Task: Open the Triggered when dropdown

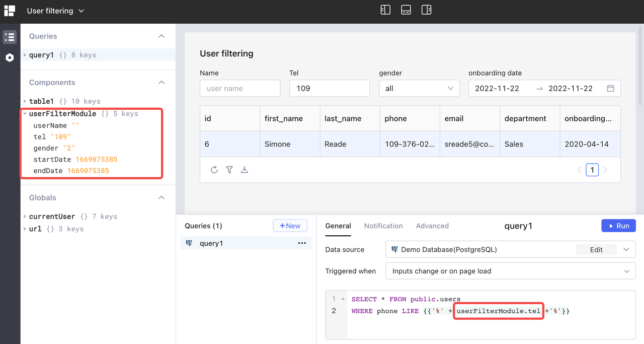Action: click(x=510, y=271)
